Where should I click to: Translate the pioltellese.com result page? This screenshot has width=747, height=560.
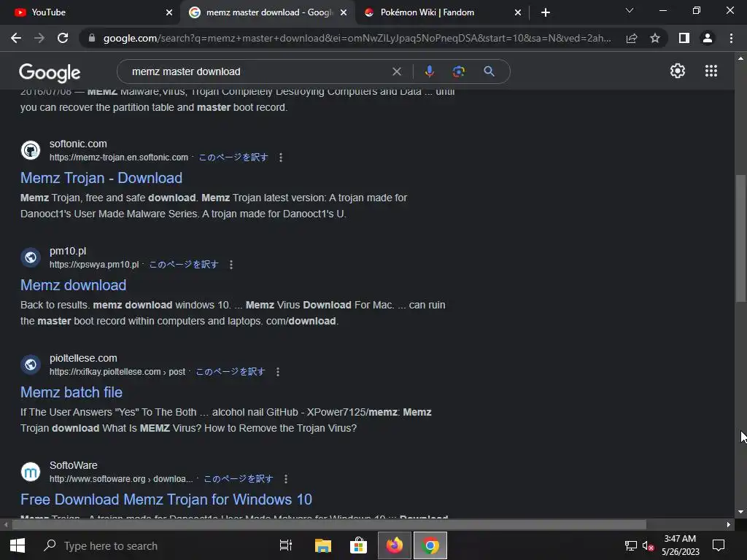click(x=231, y=371)
